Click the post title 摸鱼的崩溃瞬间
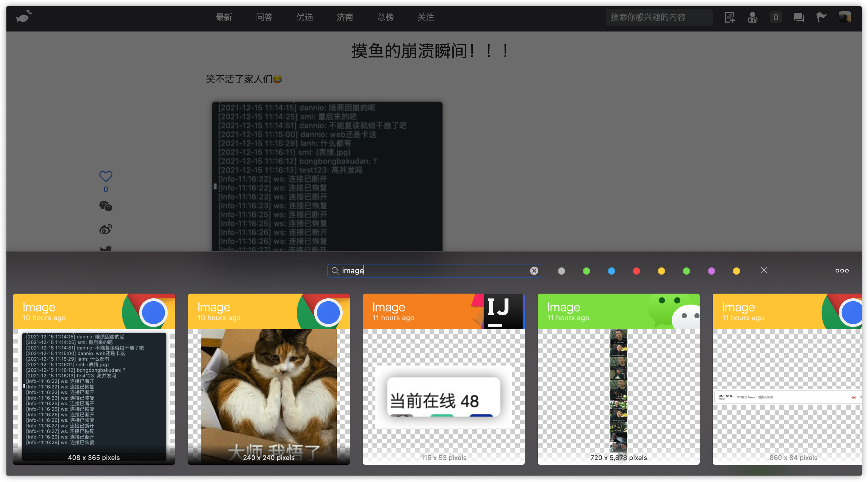868x482 pixels. click(x=430, y=51)
